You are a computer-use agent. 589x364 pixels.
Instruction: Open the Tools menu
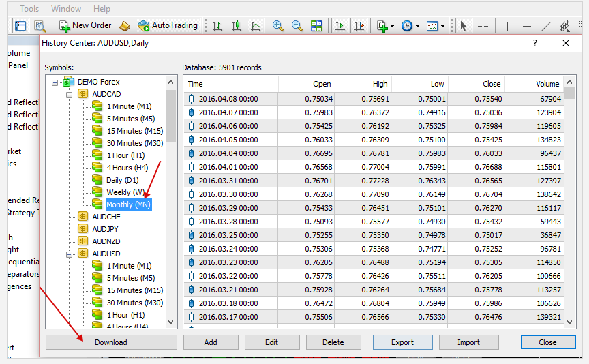(29, 9)
